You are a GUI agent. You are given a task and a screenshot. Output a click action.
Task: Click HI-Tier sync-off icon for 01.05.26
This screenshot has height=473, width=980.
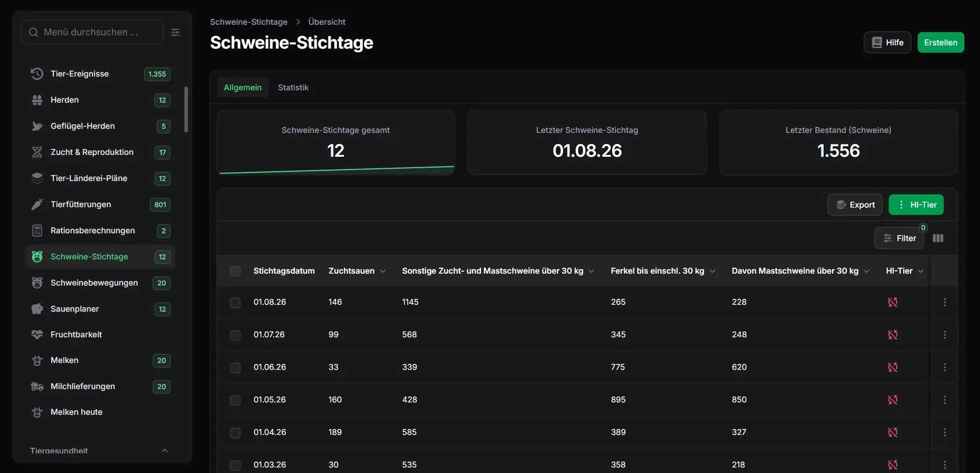(x=892, y=400)
